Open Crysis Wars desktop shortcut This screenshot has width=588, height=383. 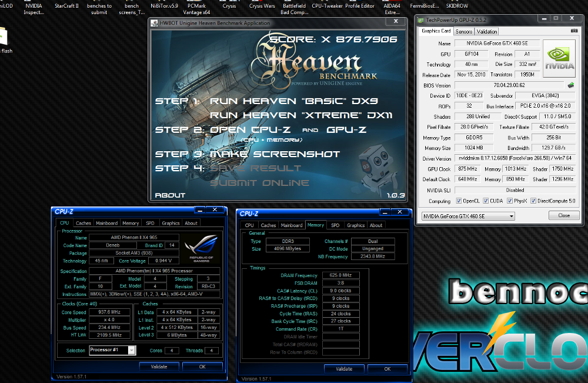pos(262,6)
